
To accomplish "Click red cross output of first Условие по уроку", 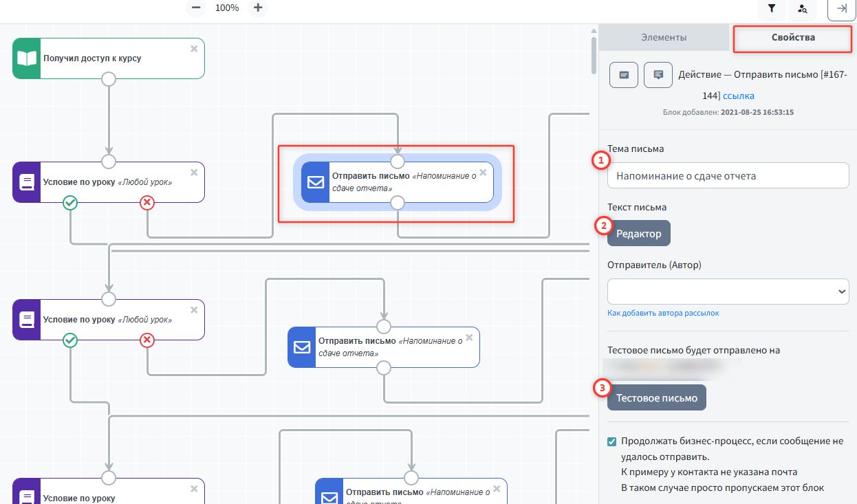I will pyautogui.click(x=147, y=203).
